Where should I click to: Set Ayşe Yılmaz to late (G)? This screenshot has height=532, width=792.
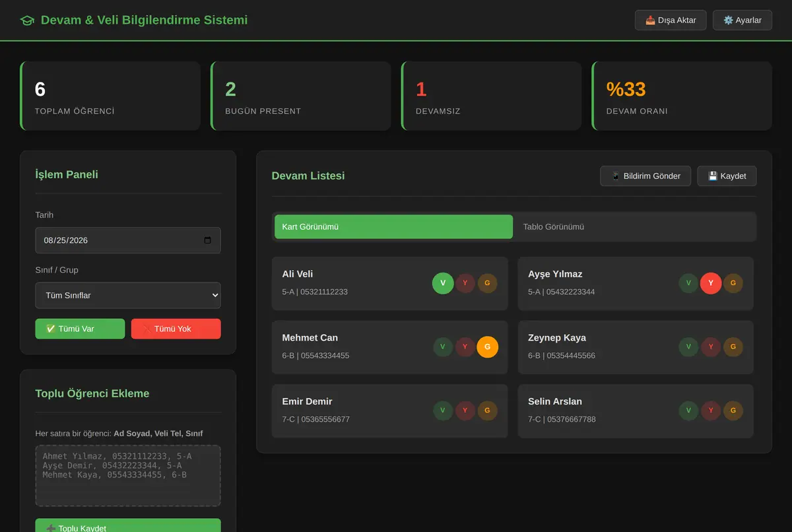[x=733, y=283]
